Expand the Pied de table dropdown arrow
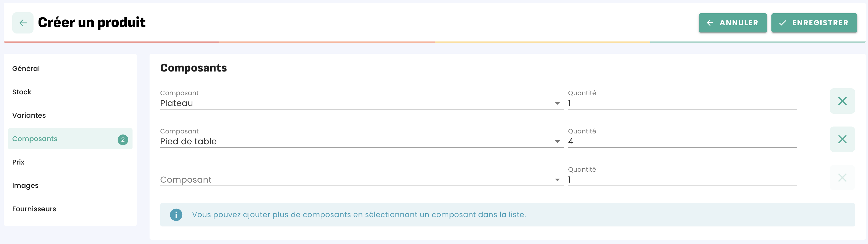The width and height of the screenshot is (868, 244). 557,142
